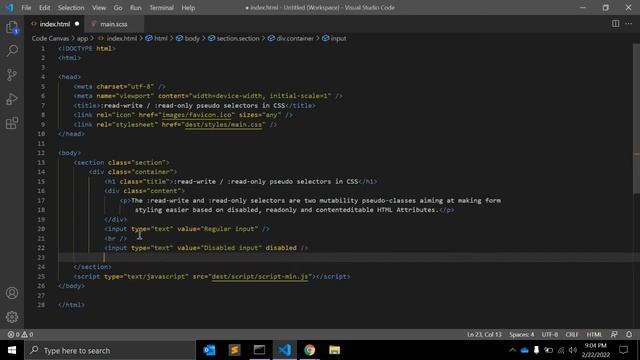Open the Run menu

(x=136, y=8)
